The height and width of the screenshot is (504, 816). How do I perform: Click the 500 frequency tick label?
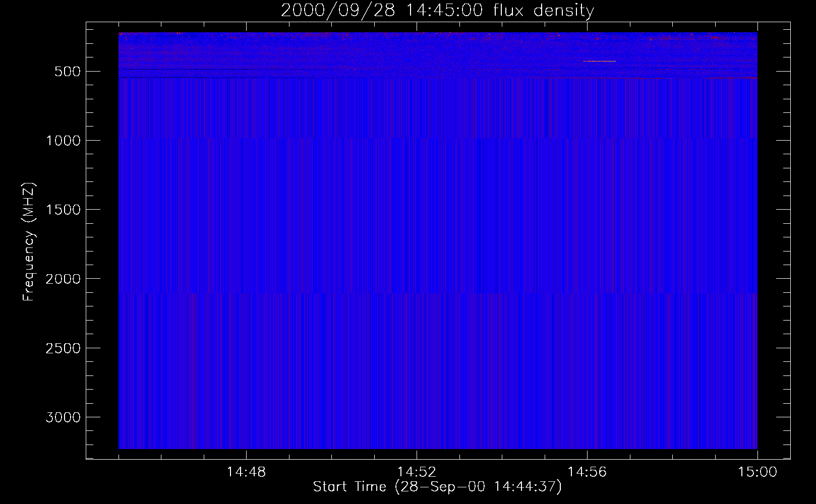(67, 72)
